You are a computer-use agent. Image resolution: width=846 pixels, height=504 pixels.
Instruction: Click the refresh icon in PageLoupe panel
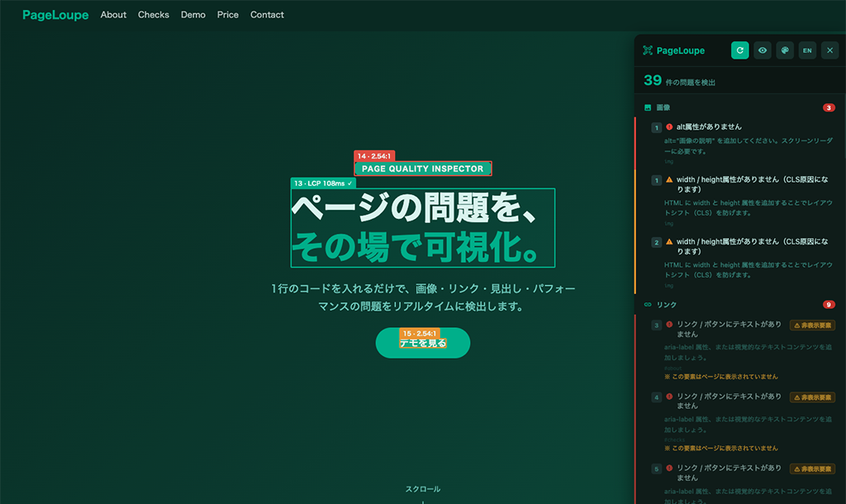click(x=739, y=50)
